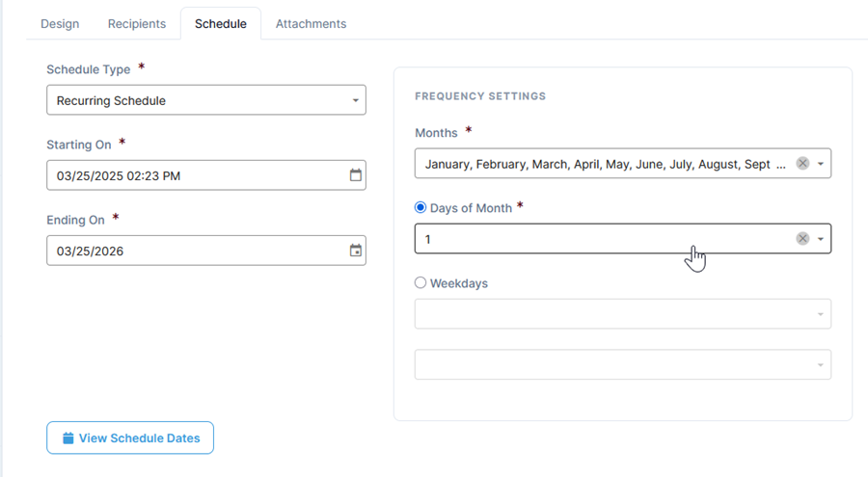The height and width of the screenshot is (477, 868).
Task: Switch to the Design tab
Action: 60,23
